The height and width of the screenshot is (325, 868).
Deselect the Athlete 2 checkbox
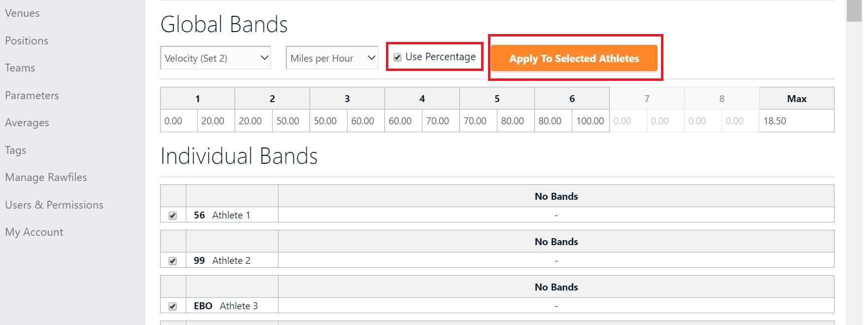point(173,261)
